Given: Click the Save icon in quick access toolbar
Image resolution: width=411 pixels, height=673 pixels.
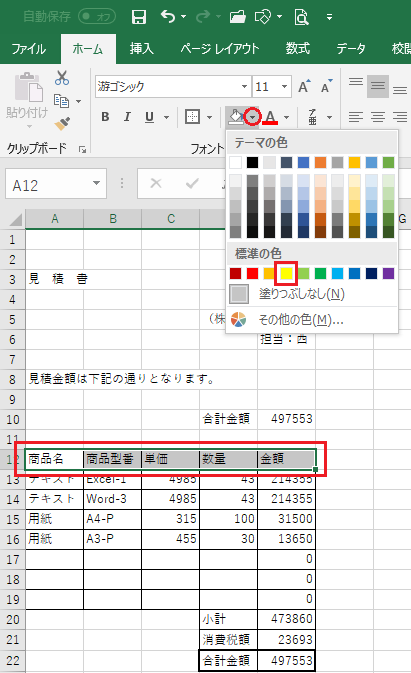Looking at the screenshot, I should 139,17.
